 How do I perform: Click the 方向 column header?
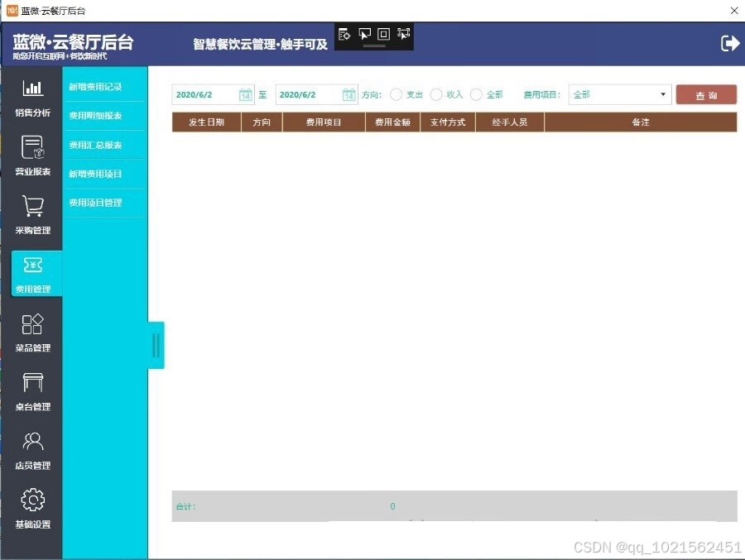[262, 122]
